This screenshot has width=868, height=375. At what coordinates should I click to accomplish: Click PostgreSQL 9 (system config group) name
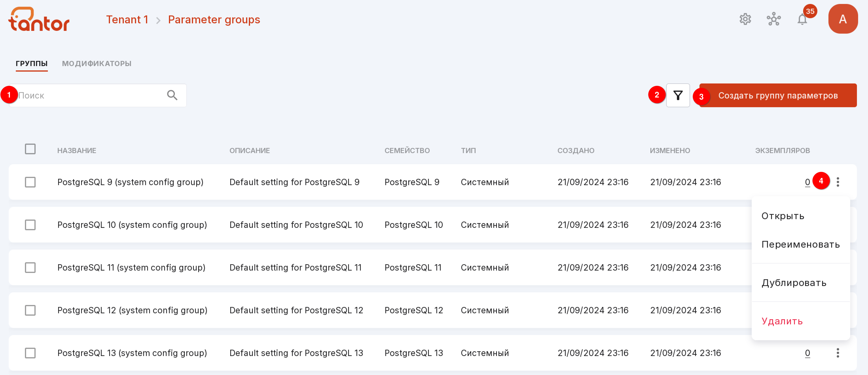[x=130, y=182]
